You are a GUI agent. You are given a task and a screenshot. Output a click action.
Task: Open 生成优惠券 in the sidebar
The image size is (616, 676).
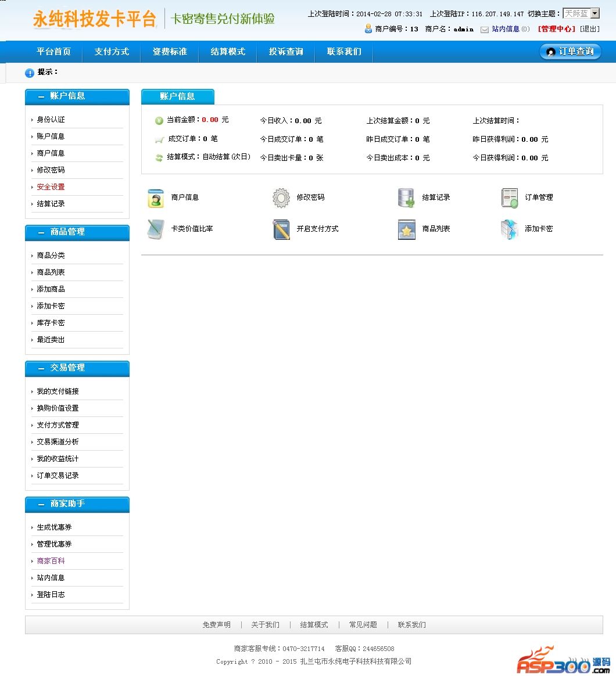pyautogui.click(x=55, y=527)
